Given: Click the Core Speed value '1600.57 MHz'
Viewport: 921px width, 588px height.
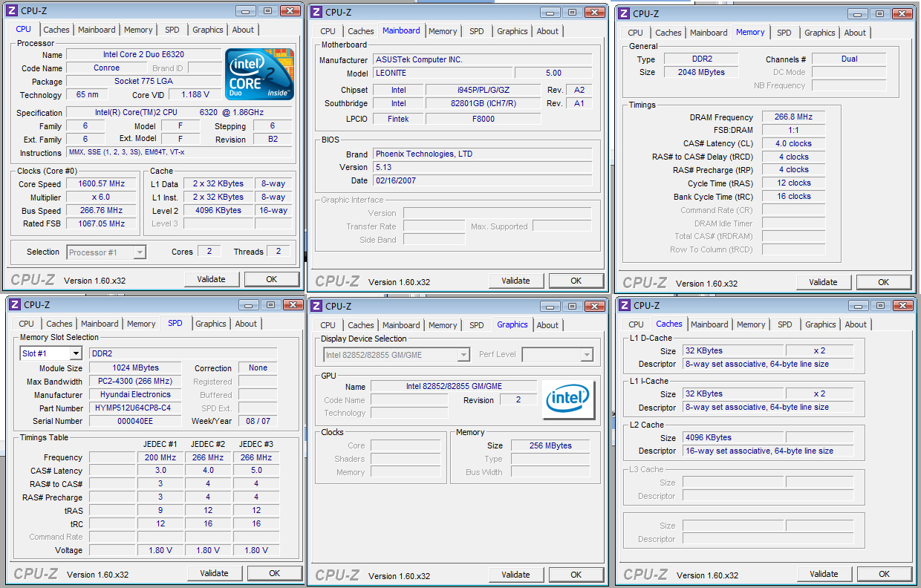Looking at the screenshot, I should coord(102,184).
